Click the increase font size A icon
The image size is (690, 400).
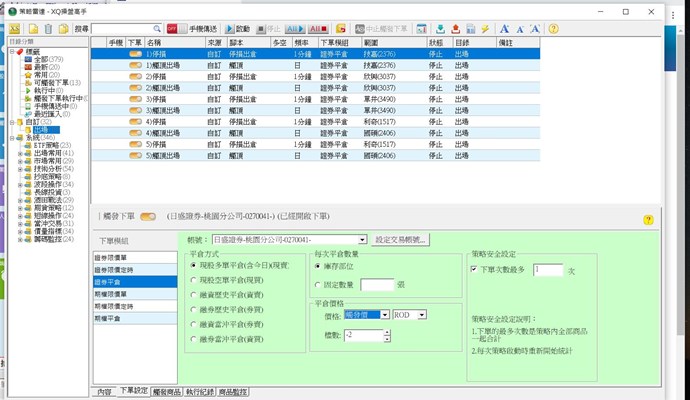pos(505,30)
